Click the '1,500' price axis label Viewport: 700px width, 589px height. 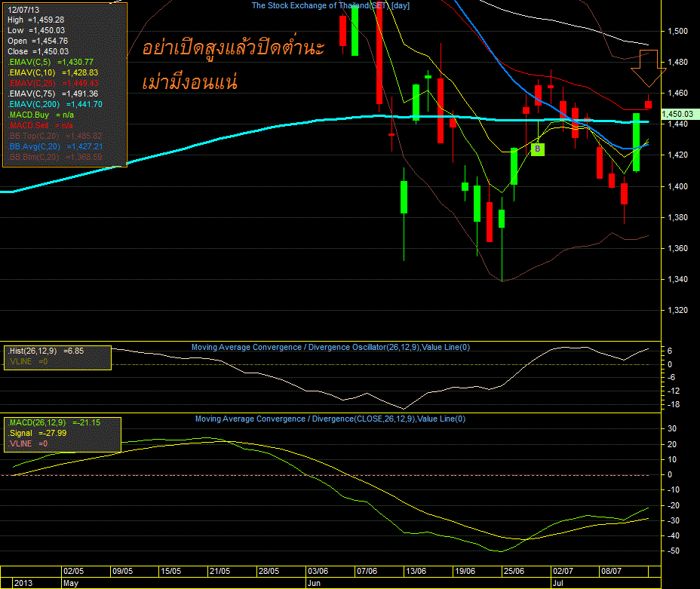coord(677,31)
